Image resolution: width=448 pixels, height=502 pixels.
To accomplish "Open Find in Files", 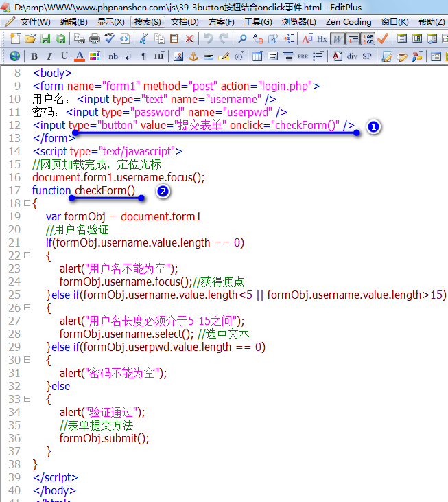I will tap(273, 38).
